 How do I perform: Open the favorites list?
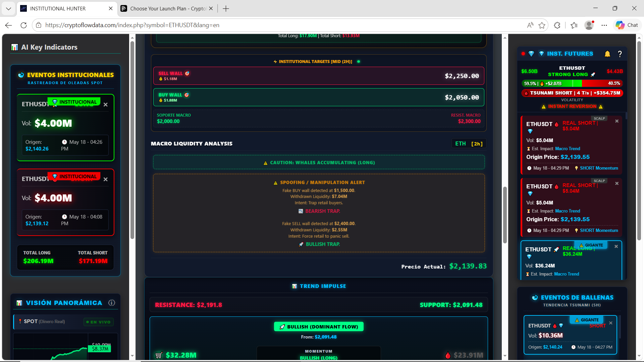[x=574, y=25]
